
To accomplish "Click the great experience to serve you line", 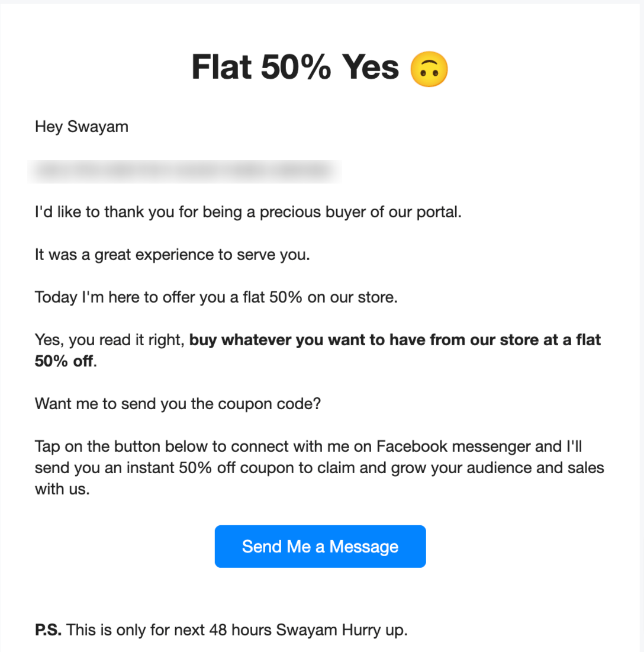I will pos(172,255).
